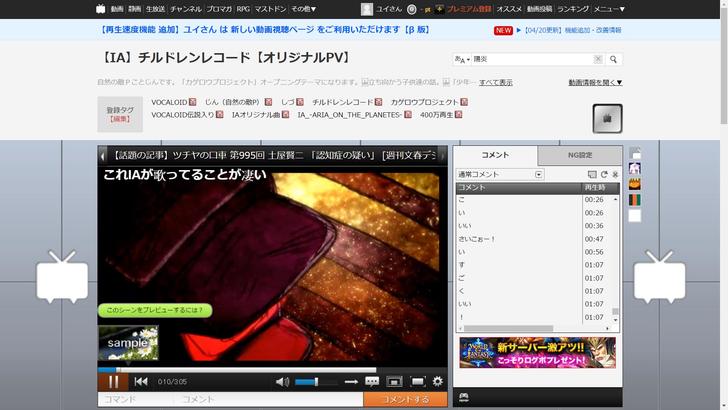Toggle the comment repeat arrow button
The height and width of the screenshot is (410, 728).
click(x=351, y=381)
